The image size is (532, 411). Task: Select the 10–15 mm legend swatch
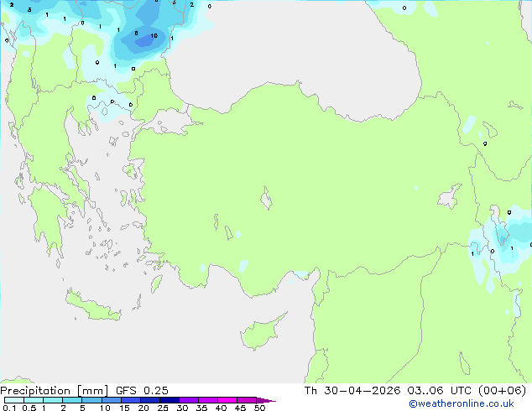tap(111, 400)
